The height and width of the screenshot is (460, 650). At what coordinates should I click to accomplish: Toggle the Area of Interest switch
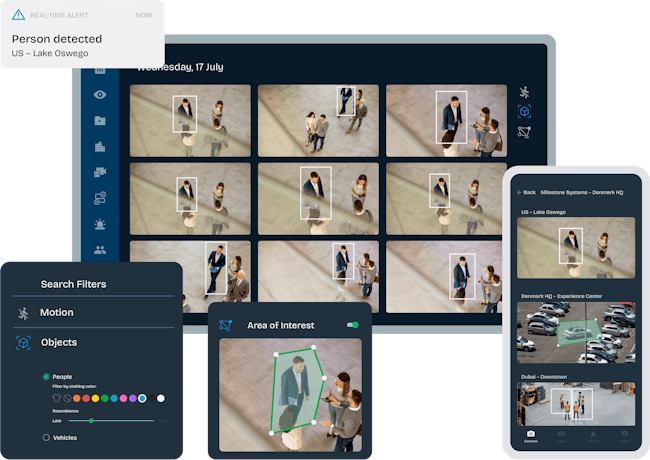pos(352,325)
